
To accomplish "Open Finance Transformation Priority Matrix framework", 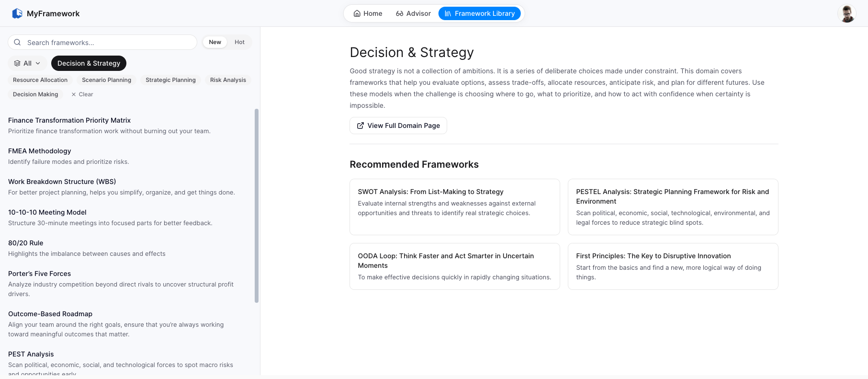I will [x=127, y=126].
